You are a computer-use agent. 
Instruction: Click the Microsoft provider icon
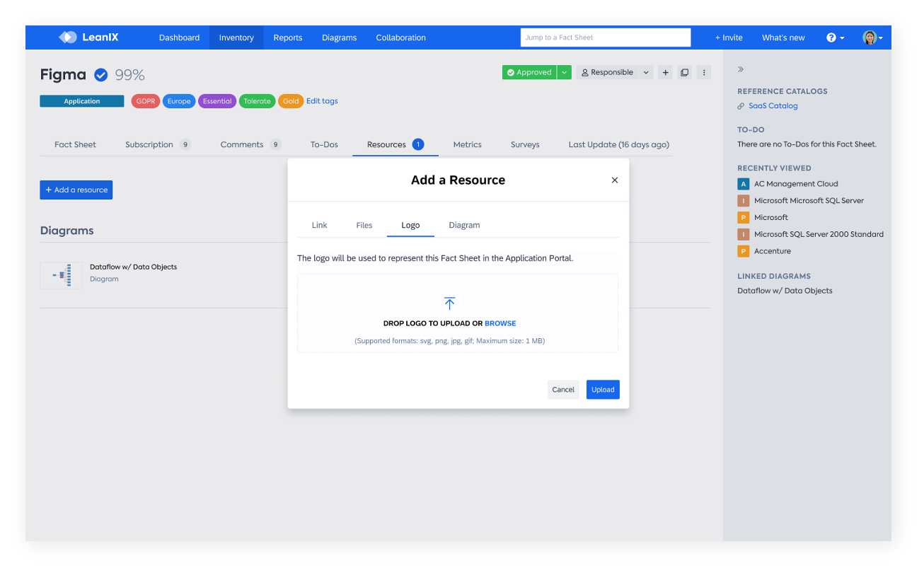click(743, 218)
